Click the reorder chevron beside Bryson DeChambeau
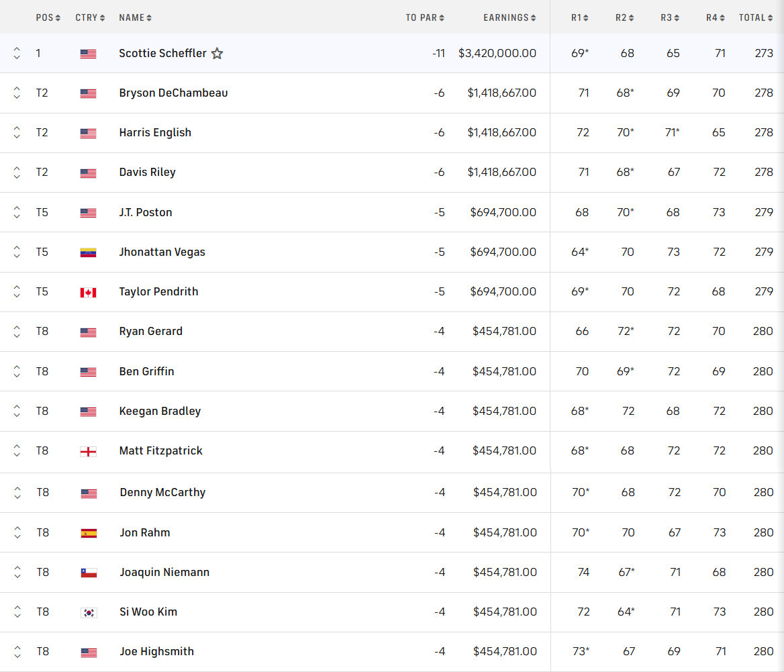Screen dimensions: 784x672 point(16,93)
